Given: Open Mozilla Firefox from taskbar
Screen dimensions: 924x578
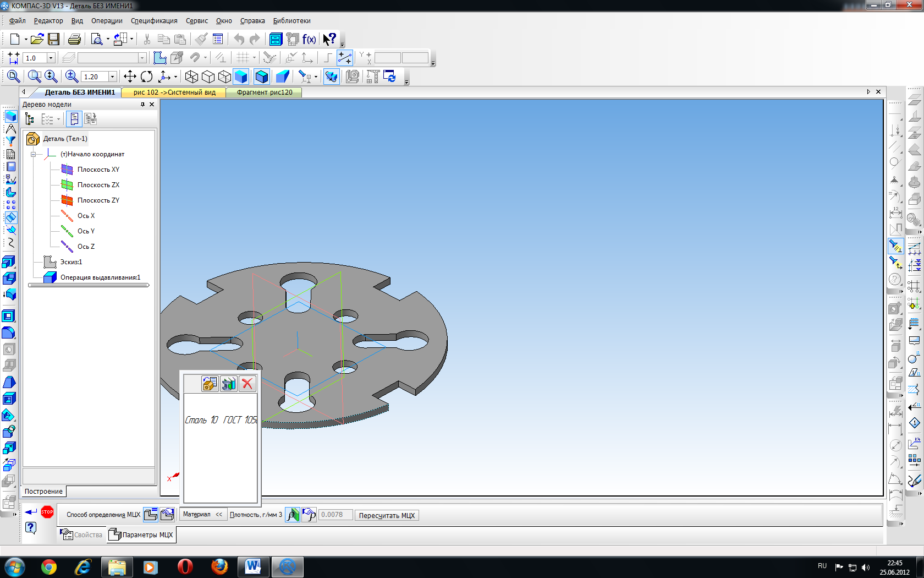Looking at the screenshot, I should (219, 566).
